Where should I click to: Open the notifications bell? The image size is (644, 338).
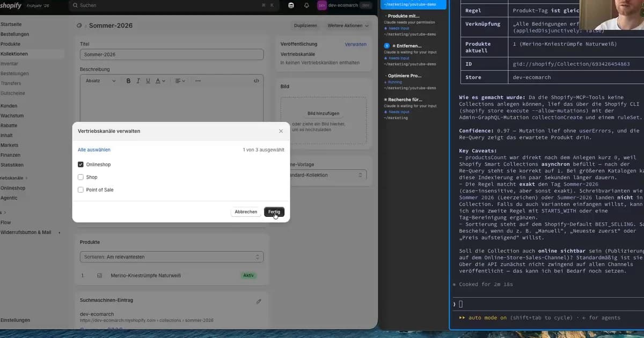pos(306,5)
